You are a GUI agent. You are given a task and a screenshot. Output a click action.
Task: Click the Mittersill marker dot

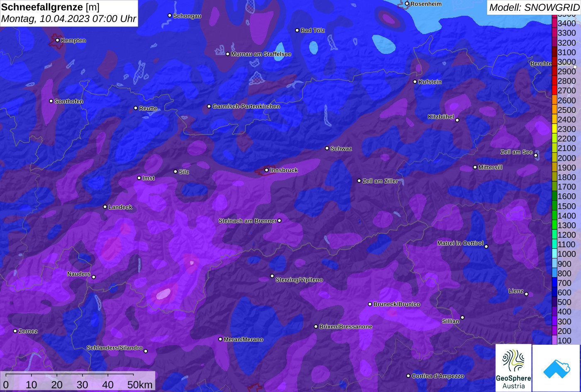point(475,167)
